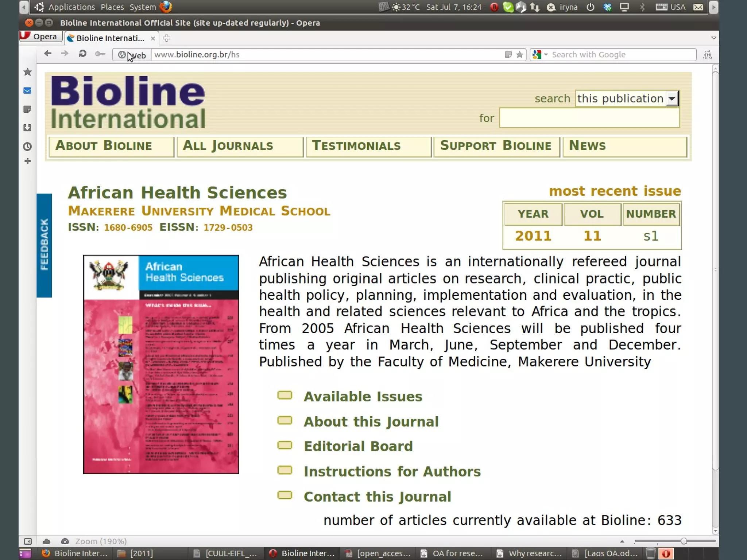747x560 pixels.
Task: Open the Mail panel in sidebar
Action: tap(27, 91)
